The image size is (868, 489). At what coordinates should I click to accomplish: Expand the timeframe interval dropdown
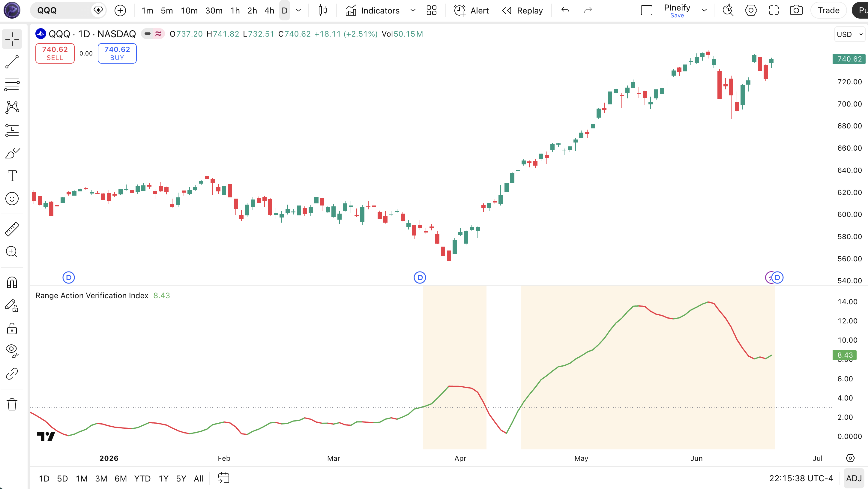tap(298, 10)
